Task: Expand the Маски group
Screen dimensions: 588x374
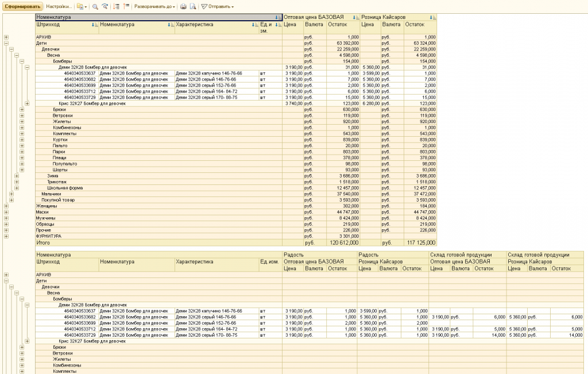Action: point(6,212)
